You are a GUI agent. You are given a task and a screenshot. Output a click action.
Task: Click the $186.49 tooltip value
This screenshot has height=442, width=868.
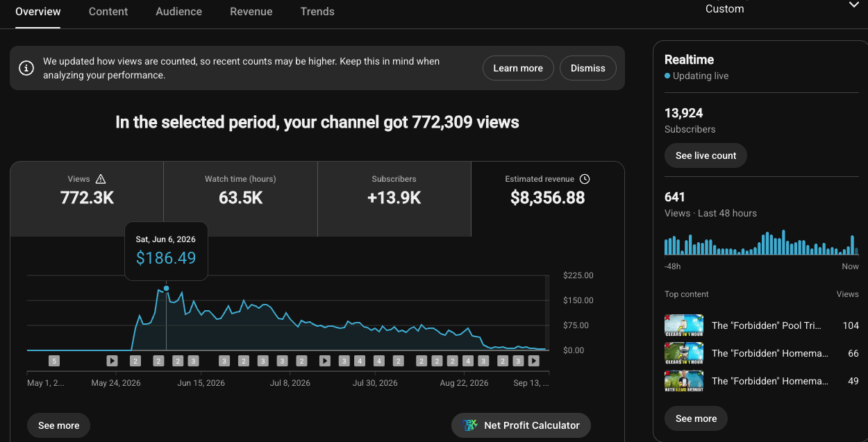[166, 258]
